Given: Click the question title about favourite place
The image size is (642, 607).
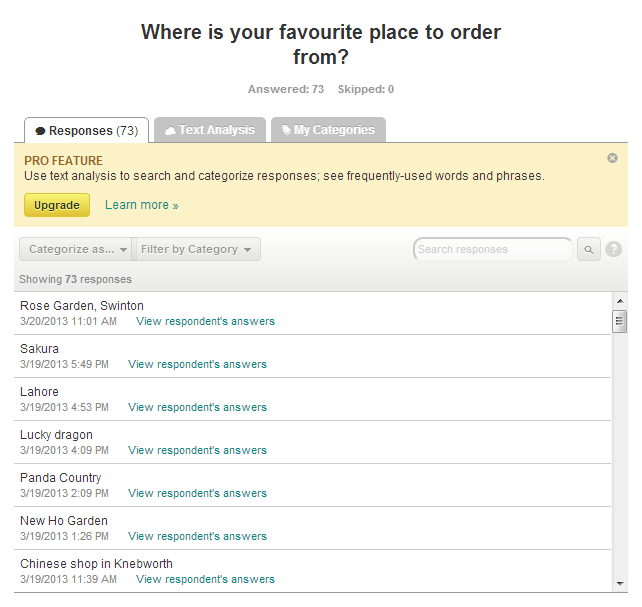Looking at the screenshot, I should pyautogui.click(x=321, y=44).
